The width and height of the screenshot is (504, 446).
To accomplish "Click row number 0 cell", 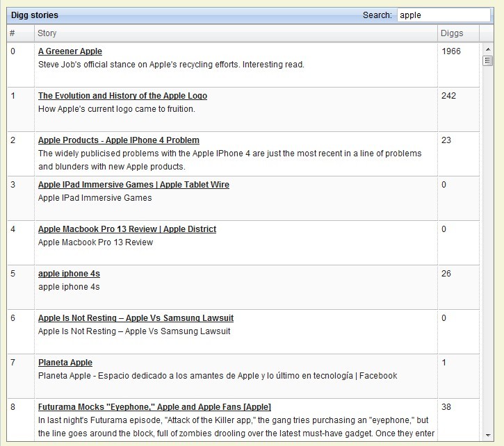I will (x=21, y=65).
